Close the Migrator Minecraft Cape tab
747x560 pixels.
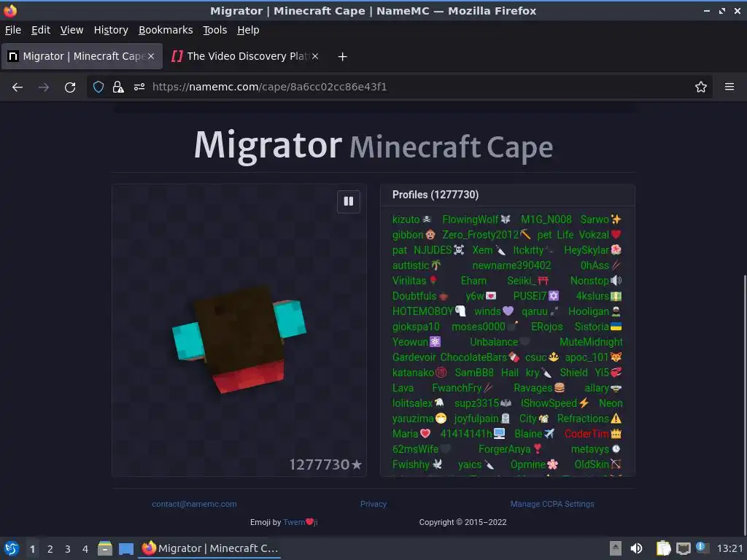click(x=150, y=56)
